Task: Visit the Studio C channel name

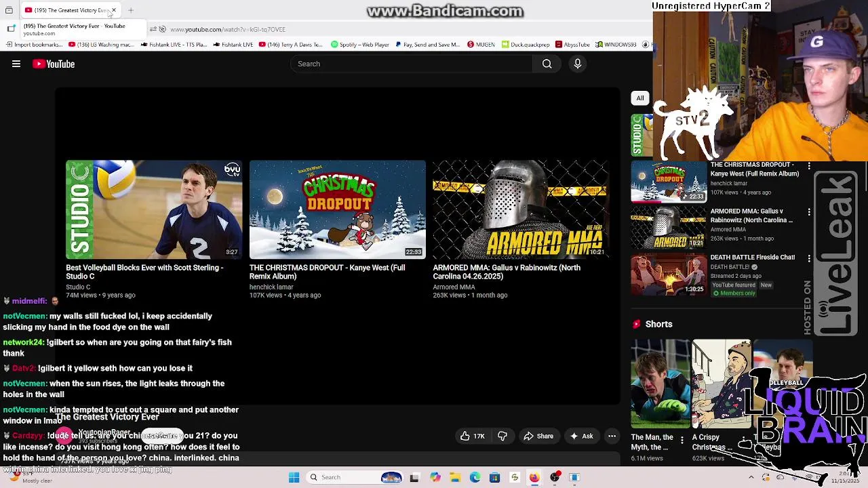Action: 78,287
